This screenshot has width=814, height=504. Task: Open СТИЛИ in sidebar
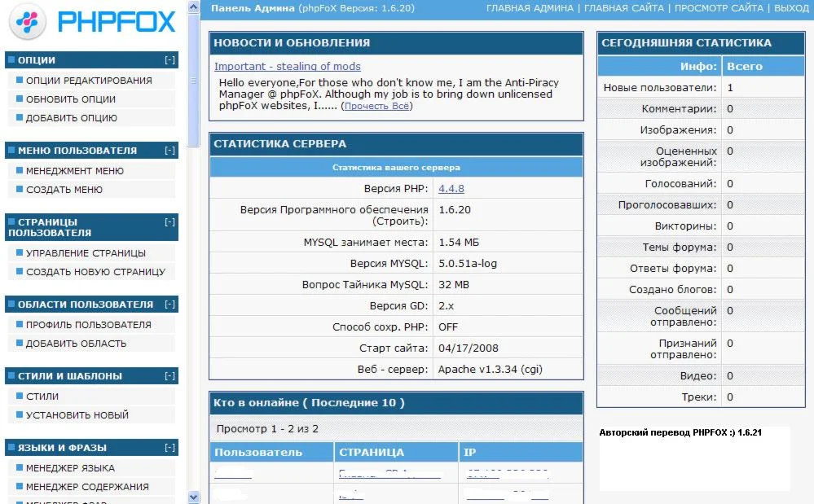42,397
